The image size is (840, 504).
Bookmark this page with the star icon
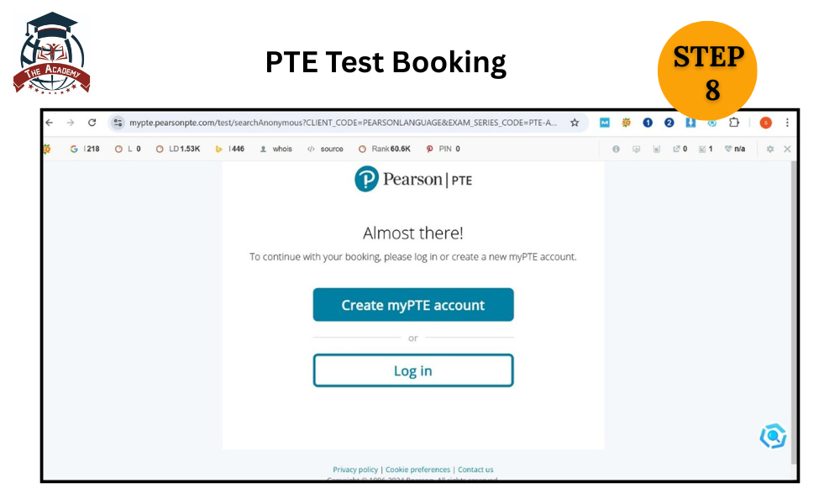pos(575,123)
